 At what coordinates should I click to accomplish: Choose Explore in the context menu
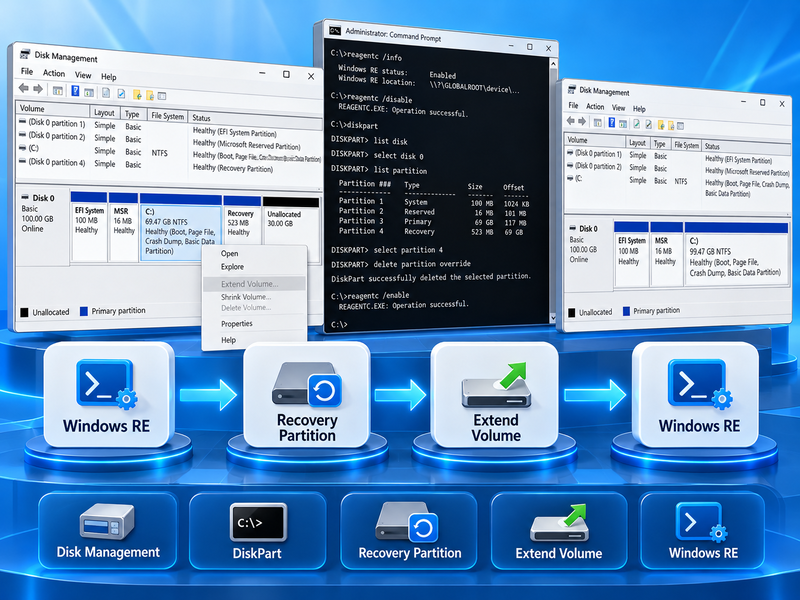point(232,267)
